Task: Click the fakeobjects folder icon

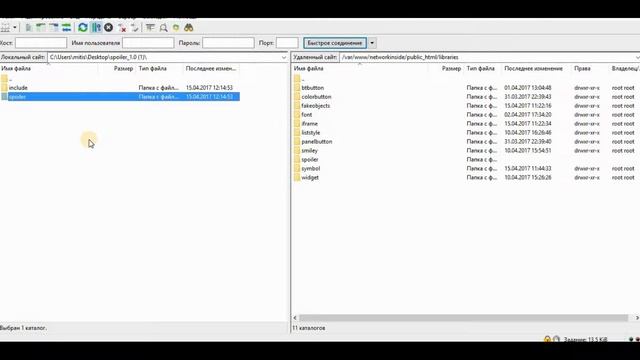Action: click(297, 106)
